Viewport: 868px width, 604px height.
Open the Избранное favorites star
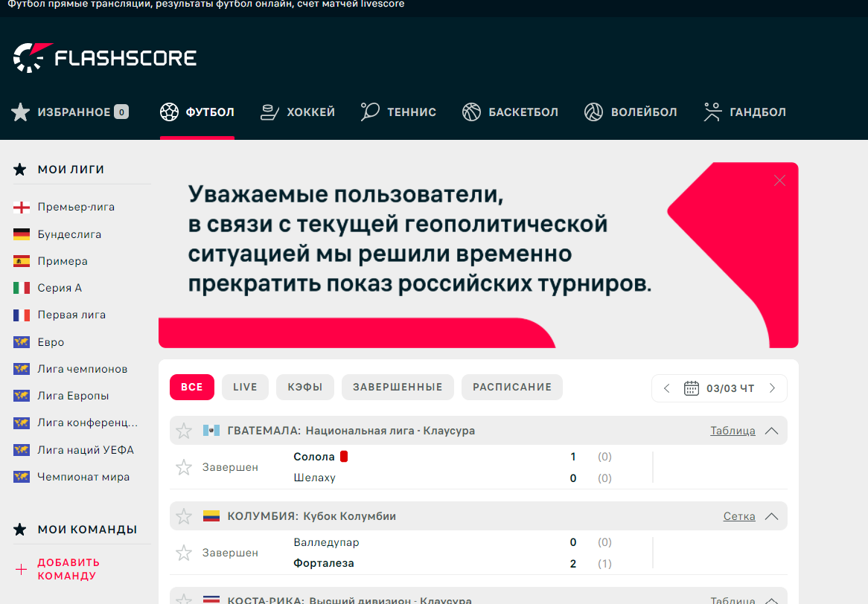(x=21, y=112)
